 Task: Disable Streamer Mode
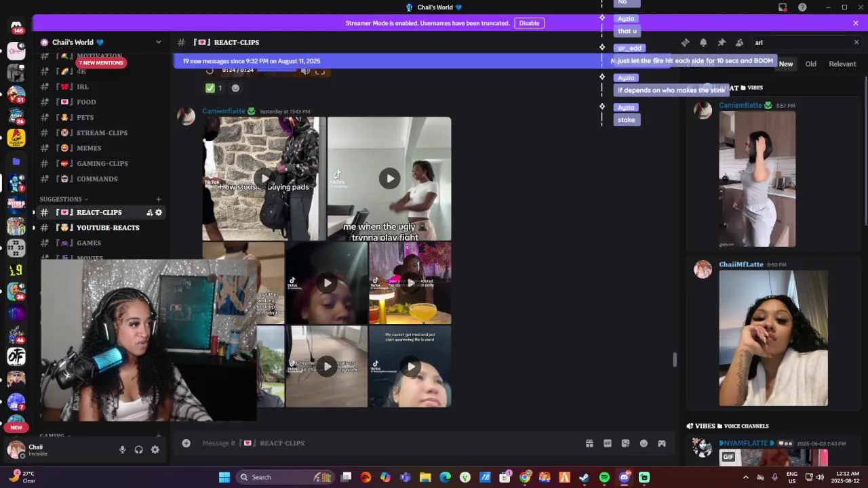[x=529, y=23]
